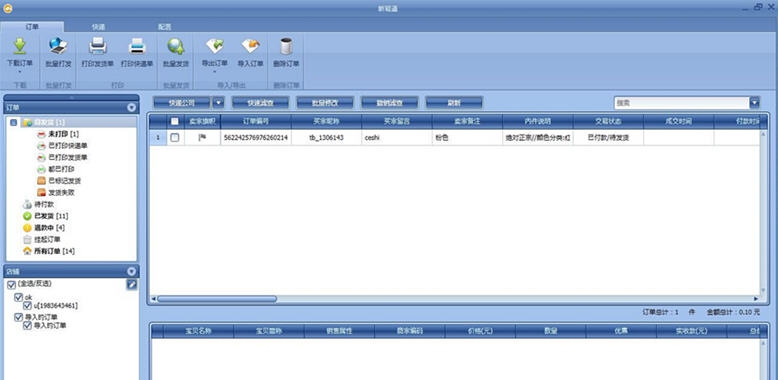This screenshot has height=380, width=778.
Task: Click the 删除订单 delete orders trash icon
Action: click(286, 46)
